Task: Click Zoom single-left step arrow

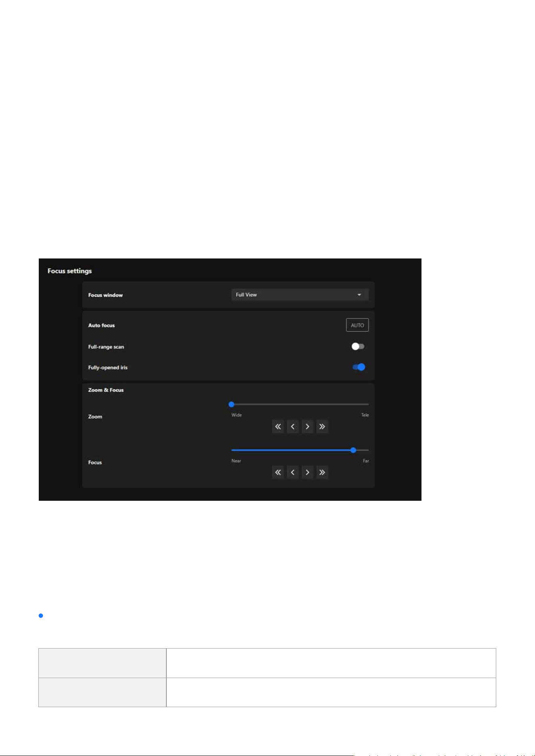Action: [293, 426]
